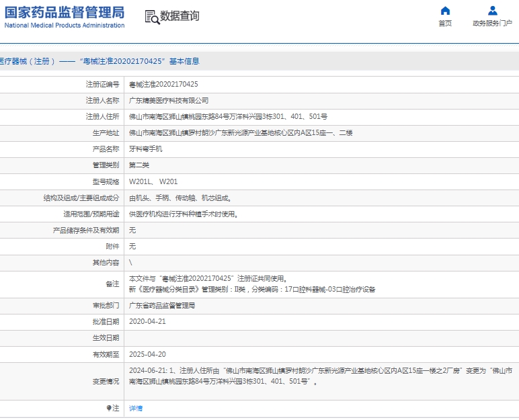
Task: Click the National Medical Products Administration subtitle
Action: (x=65, y=26)
